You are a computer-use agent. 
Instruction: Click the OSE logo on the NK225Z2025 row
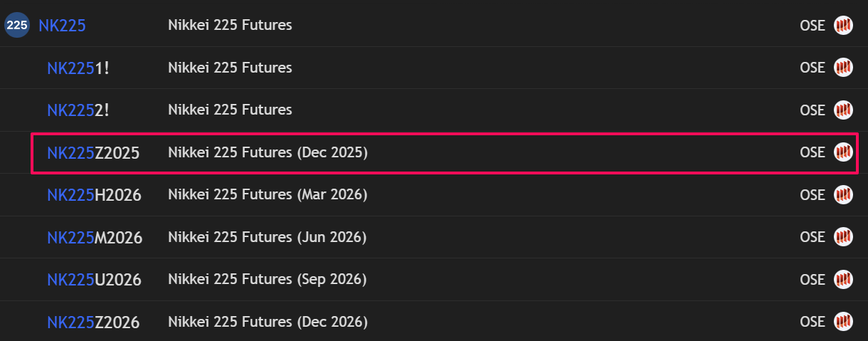pos(843,152)
